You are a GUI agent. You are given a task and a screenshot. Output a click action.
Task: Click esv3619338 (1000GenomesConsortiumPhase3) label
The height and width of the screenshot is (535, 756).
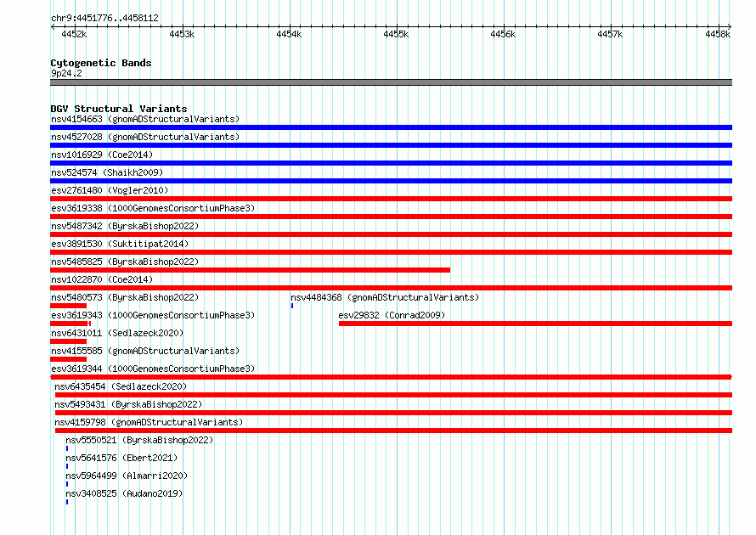point(153,208)
